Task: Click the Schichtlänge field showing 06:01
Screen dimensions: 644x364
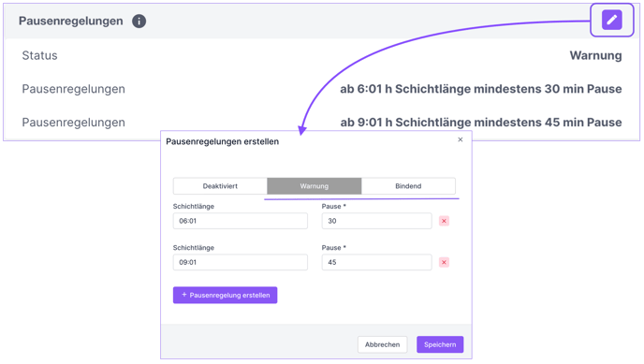Action: pos(241,221)
